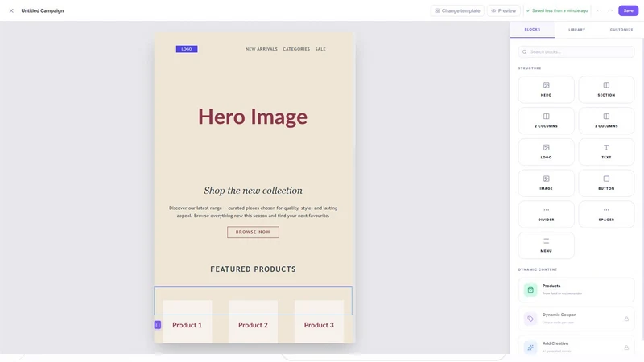644x362 pixels.
Task: Add a Button block
Action: tap(606, 183)
